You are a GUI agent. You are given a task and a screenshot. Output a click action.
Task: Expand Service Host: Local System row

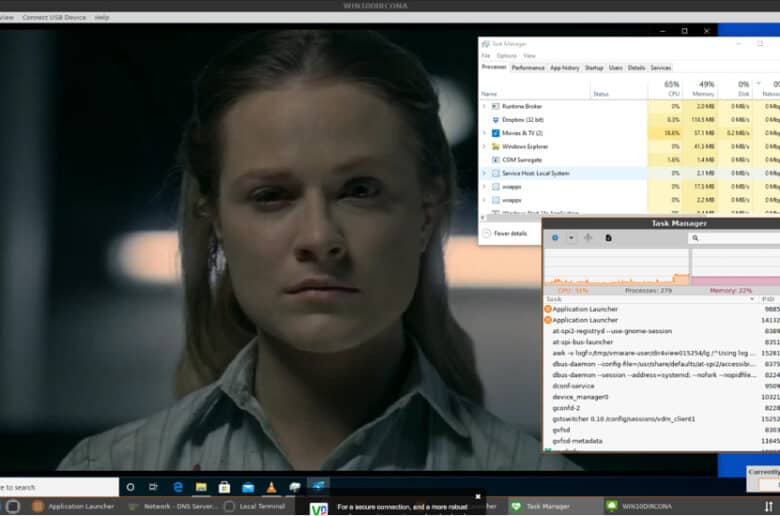(x=484, y=173)
